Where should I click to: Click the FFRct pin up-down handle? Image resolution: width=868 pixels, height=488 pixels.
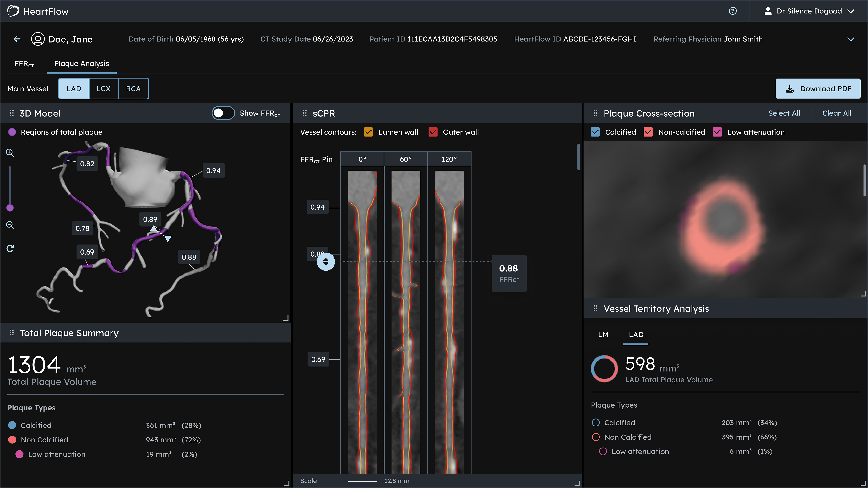326,262
